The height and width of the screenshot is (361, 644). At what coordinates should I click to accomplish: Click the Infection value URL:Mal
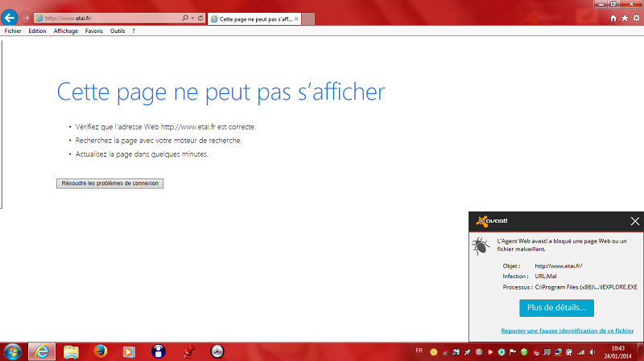click(546, 277)
